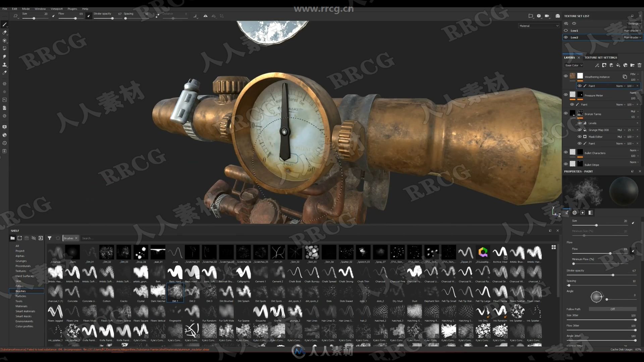
Task: Open the camera settings icon
Action: [547, 16]
